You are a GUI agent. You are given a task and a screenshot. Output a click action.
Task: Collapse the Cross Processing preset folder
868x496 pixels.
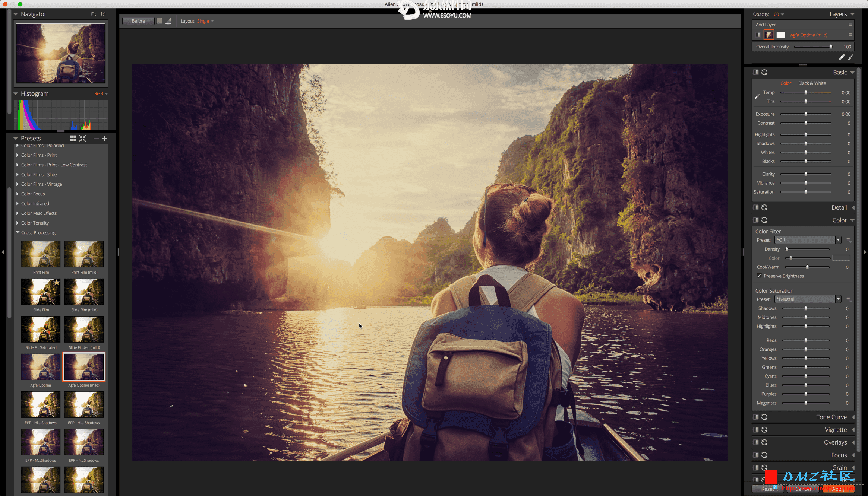pyautogui.click(x=18, y=233)
